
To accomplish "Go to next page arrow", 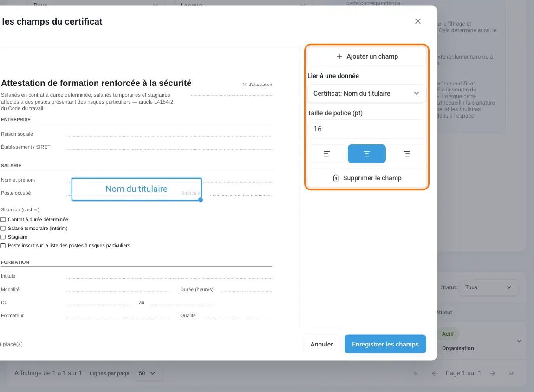I will (x=493, y=373).
